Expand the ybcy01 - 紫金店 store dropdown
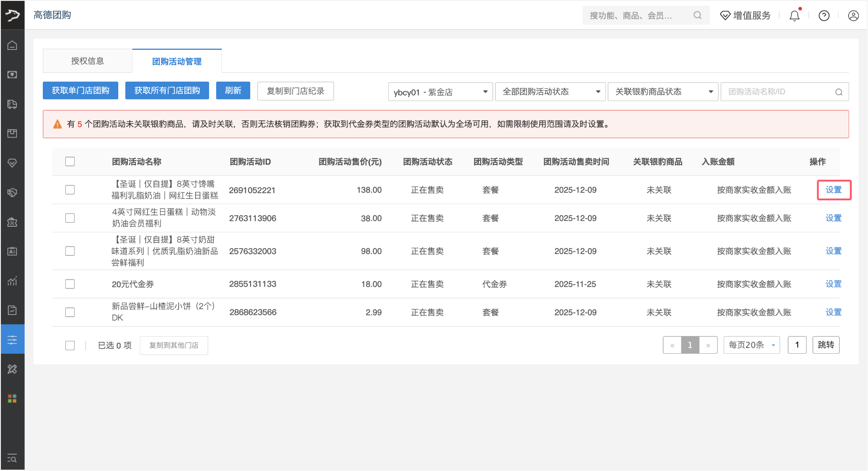 [440, 92]
